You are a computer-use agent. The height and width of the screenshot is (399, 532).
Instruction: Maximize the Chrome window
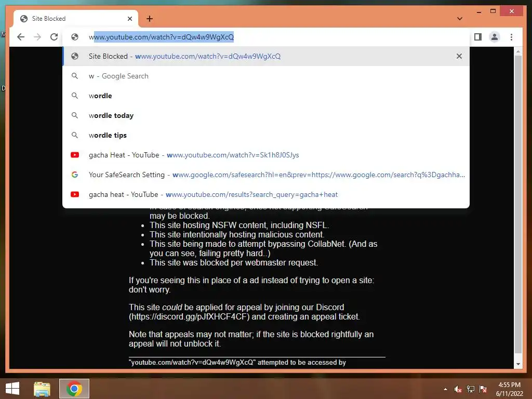[493, 11]
